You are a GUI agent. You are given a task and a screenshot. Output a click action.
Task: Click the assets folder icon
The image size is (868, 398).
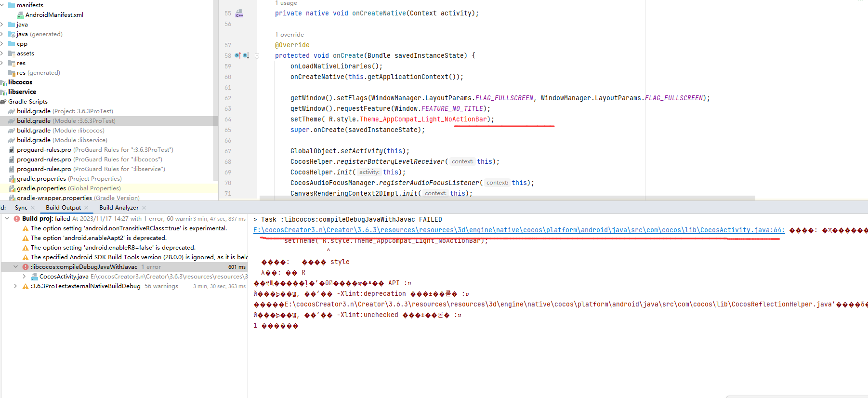[12, 53]
